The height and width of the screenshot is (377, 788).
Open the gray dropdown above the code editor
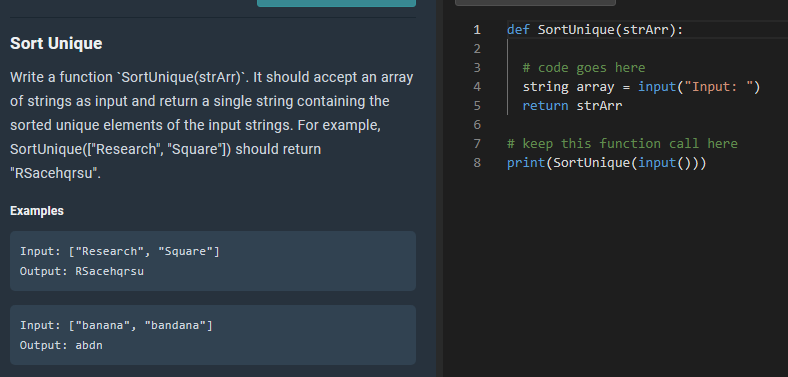click(535, 3)
